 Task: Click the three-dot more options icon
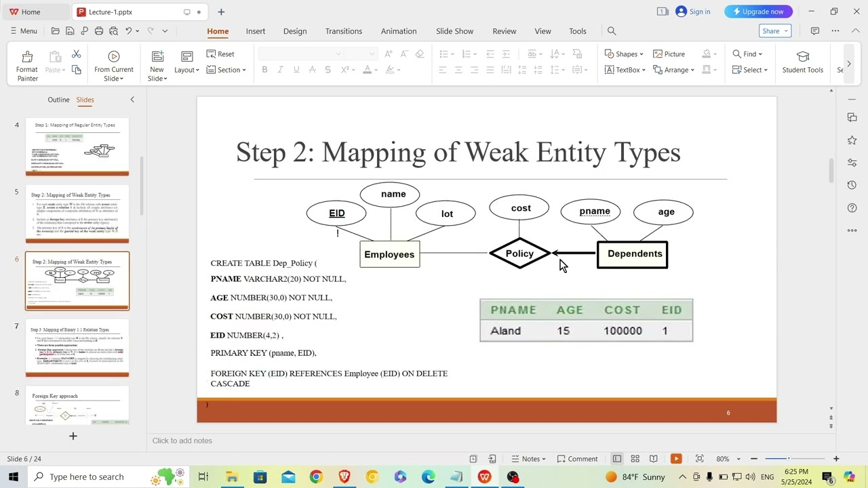835,31
